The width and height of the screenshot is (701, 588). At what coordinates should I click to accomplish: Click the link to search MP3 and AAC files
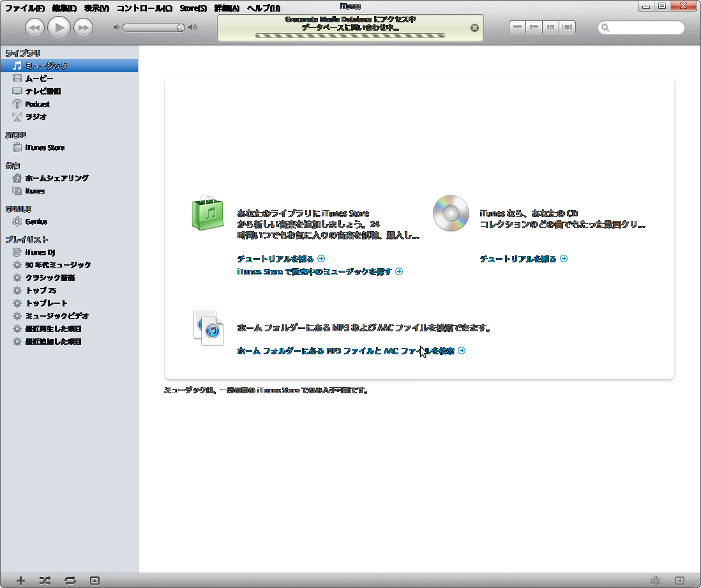pos(351,351)
